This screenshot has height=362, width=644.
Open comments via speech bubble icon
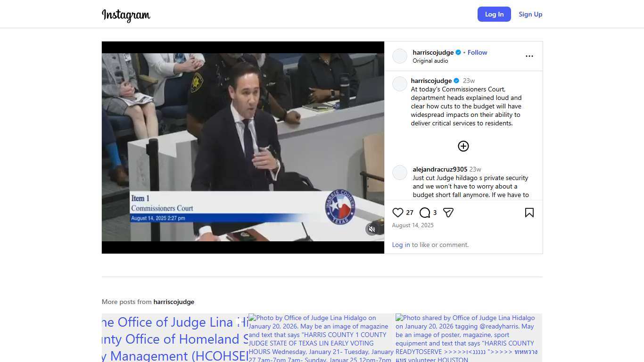[424, 213]
